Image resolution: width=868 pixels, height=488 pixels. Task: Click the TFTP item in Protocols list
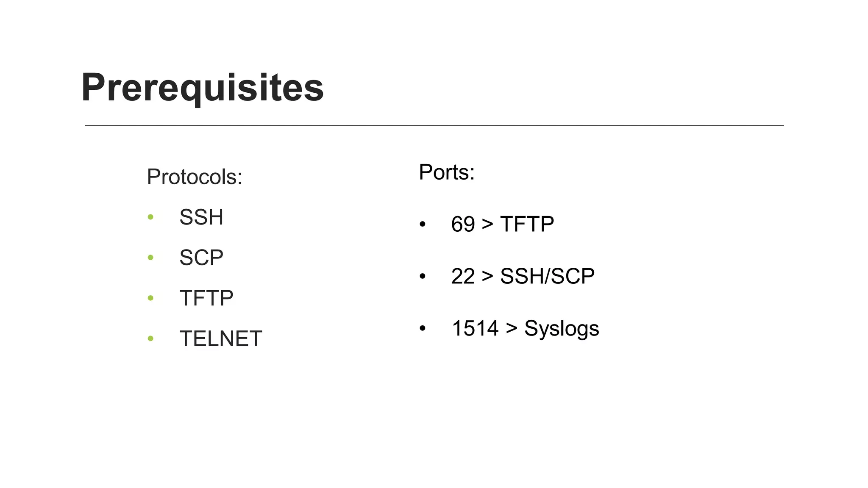click(206, 298)
